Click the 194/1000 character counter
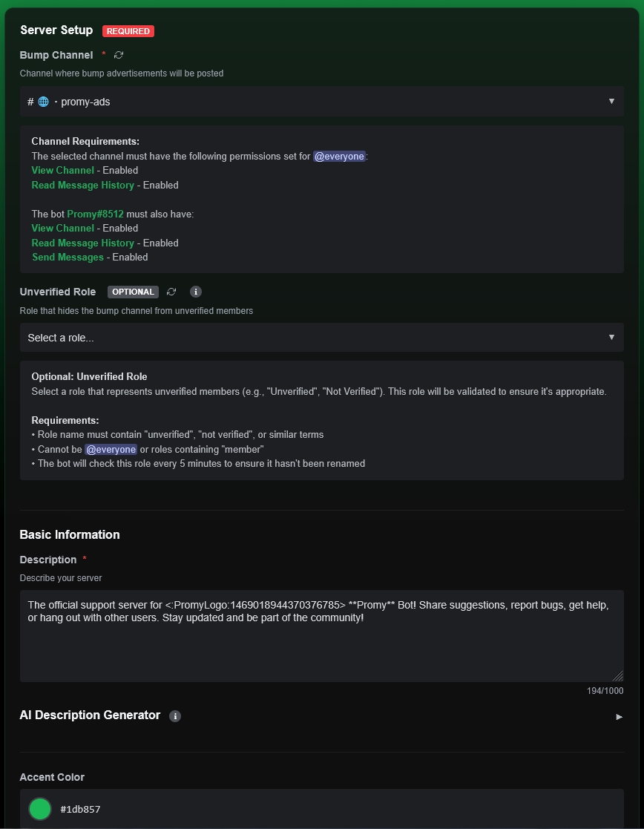The width and height of the screenshot is (644, 829). [605, 691]
